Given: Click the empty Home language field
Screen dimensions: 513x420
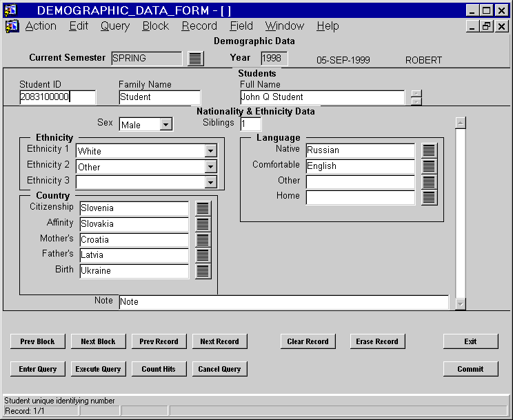Looking at the screenshot, I should click(361, 197).
